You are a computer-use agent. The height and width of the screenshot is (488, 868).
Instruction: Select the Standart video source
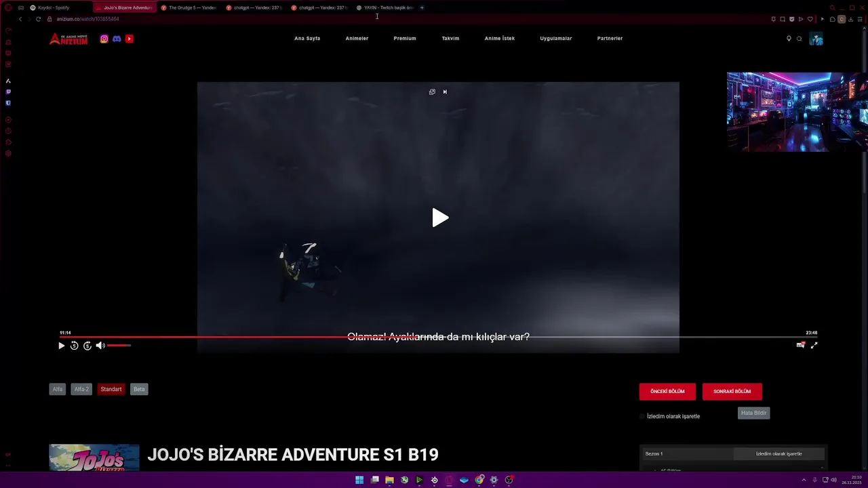tap(111, 389)
